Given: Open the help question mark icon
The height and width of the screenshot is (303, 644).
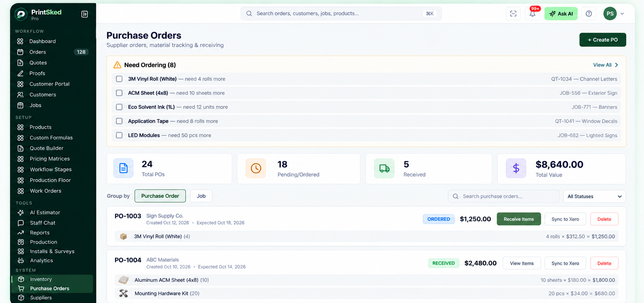Looking at the screenshot, I should tap(589, 14).
